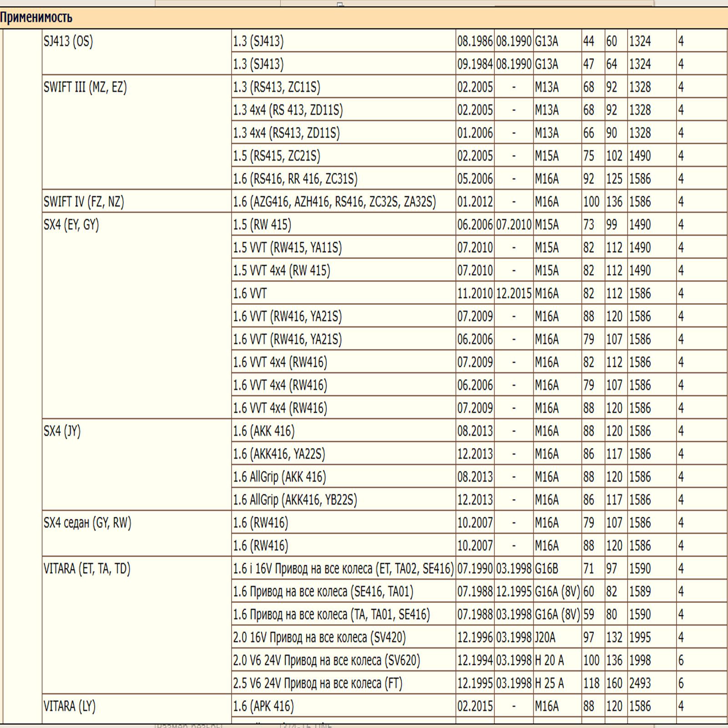Select the SWIFT III (MZ, EZ) model cell
The width and height of the screenshot is (728, 728).
(85, 87)
